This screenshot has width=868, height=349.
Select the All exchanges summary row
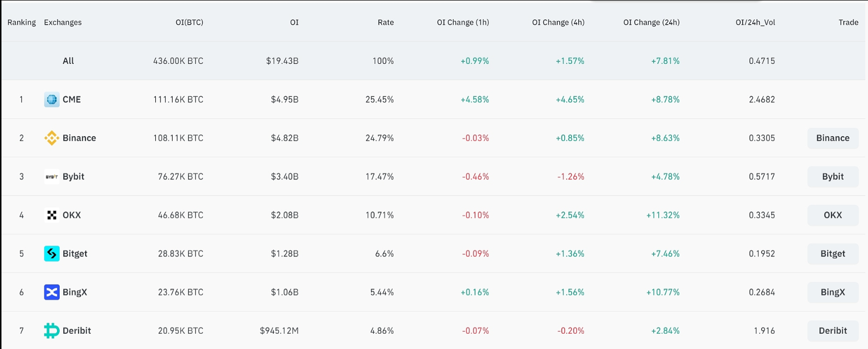68,61
